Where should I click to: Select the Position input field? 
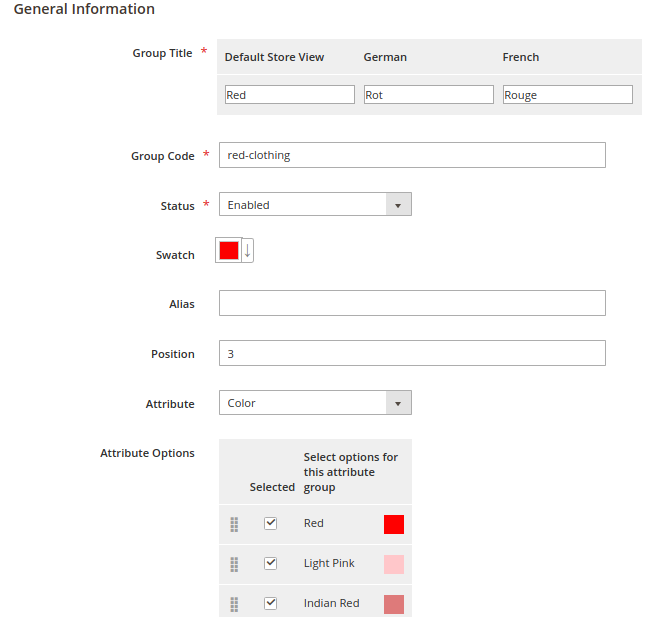pyautogui.click(x=412, y=353)
